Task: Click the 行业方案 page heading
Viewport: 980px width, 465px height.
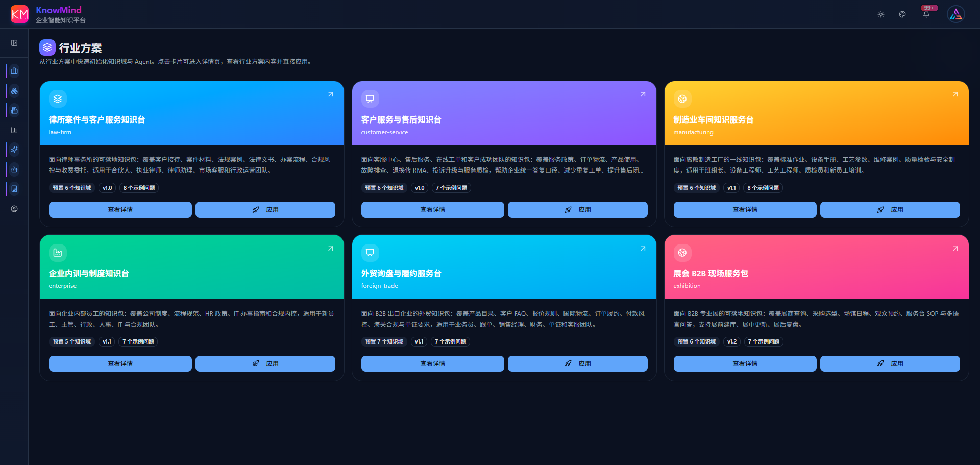Action: (x=81, y=48)
